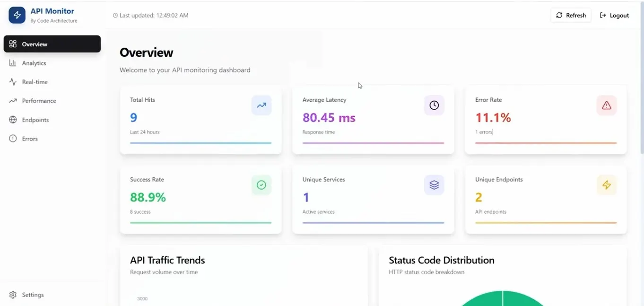Go to the Real-time page
Viewport: 644px width, 306px height.
click(52, 82)
